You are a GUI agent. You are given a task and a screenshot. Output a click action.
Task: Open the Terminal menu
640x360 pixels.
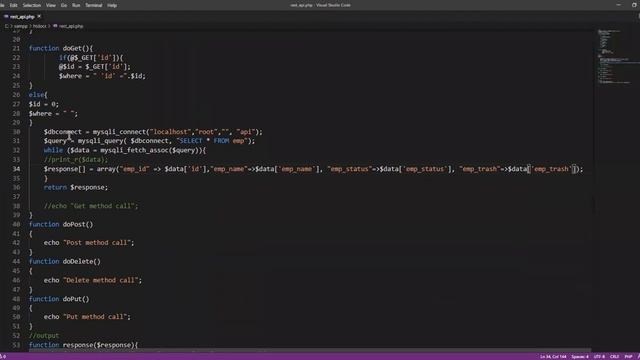click(x=93, y=5)
